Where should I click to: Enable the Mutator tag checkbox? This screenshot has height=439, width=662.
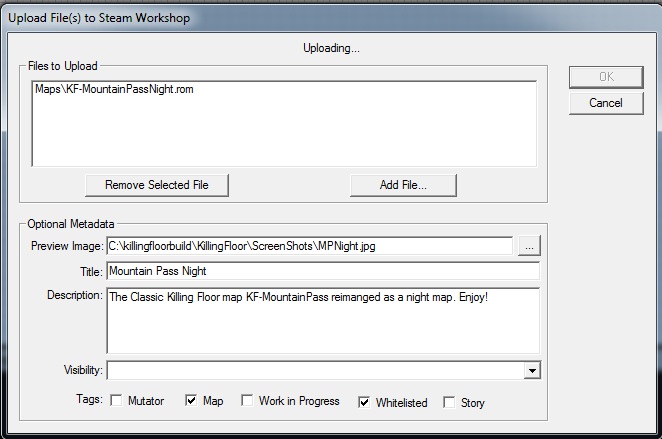point(116,400)
